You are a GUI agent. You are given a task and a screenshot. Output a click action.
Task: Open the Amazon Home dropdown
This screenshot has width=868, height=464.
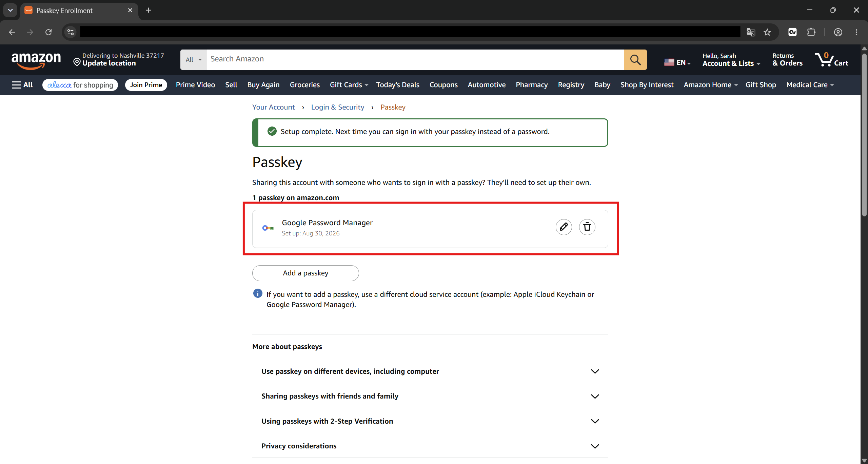pos(711,85)
